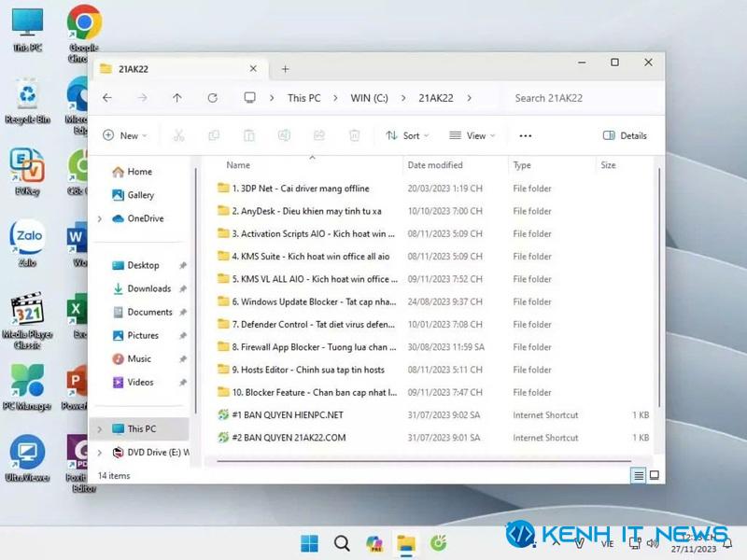Click the up-one-level arrow
Image resolution: width=747 pixels, height=560 pixels.
(x=177, y=98)
